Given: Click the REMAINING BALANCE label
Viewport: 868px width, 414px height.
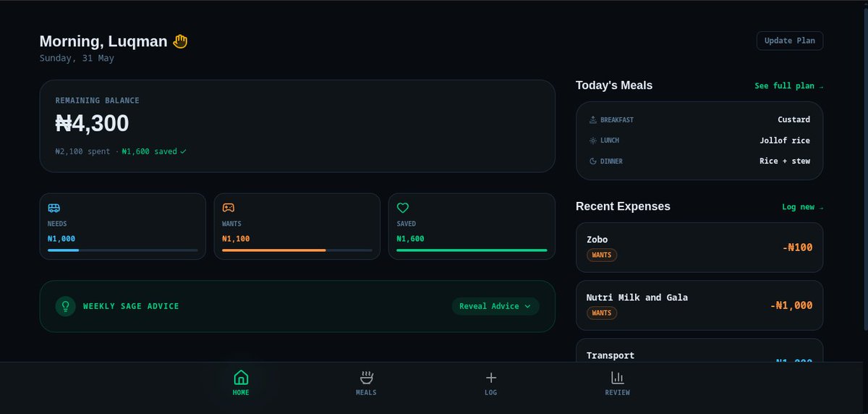Looking at the screenshot, I should [98, 101].
